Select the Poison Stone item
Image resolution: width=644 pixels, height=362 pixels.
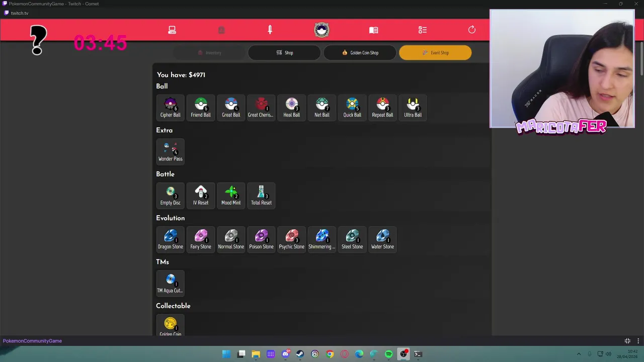[x=261, y=239]
